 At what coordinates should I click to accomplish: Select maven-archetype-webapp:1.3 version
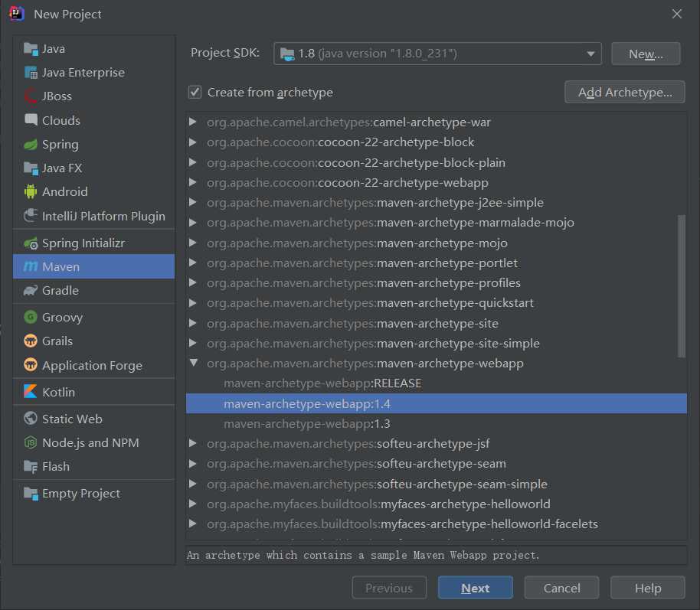[x=437, y=423]
